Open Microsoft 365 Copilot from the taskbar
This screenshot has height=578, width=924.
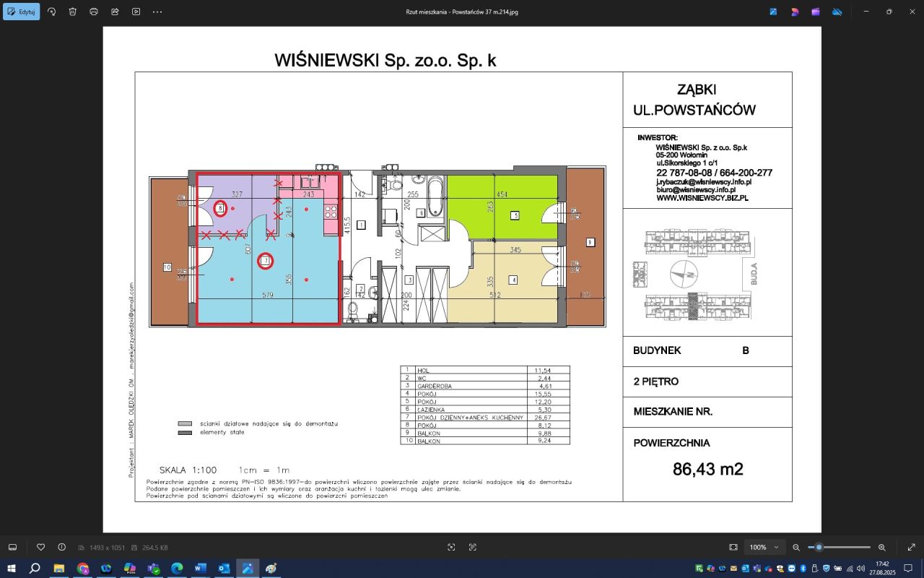pos(130,569)
